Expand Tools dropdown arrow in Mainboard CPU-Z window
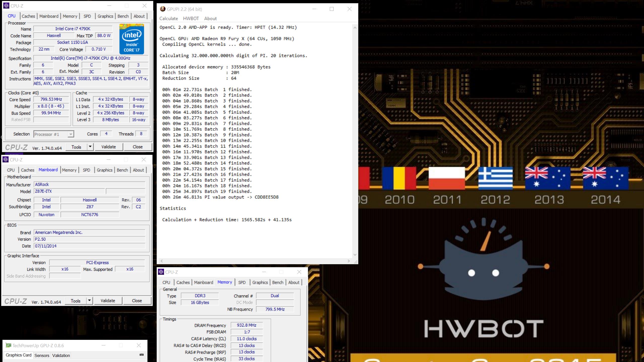The image size is (644, 362). pos(89,300)
